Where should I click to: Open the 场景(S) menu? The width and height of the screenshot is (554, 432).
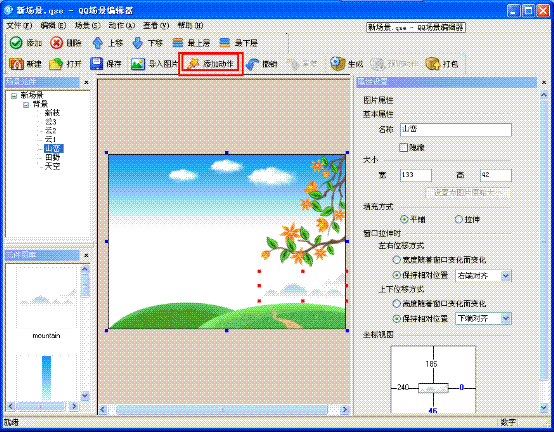pos(88,26)
